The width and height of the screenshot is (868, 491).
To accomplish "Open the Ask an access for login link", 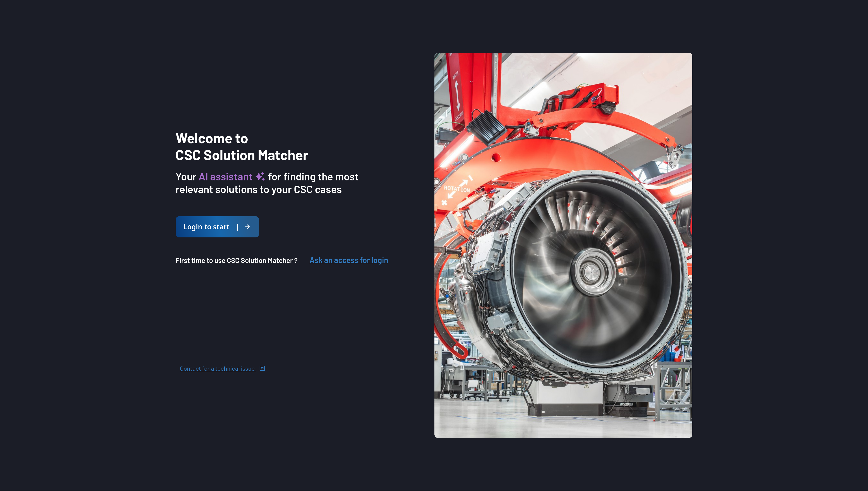I will click(349, 260).
